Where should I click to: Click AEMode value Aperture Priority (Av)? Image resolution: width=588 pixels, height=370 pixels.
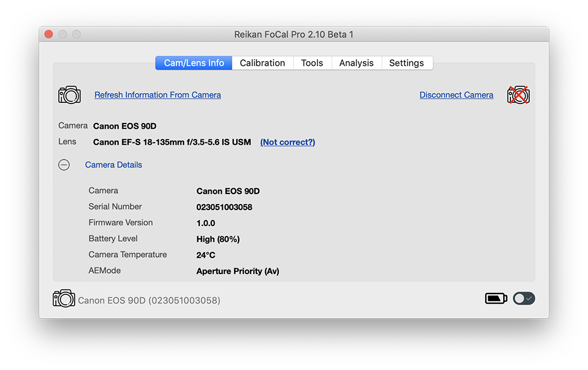[238, 271]
